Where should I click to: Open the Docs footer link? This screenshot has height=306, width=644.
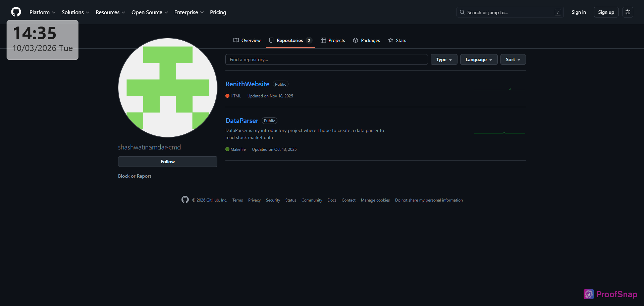[x=332, y=200]
